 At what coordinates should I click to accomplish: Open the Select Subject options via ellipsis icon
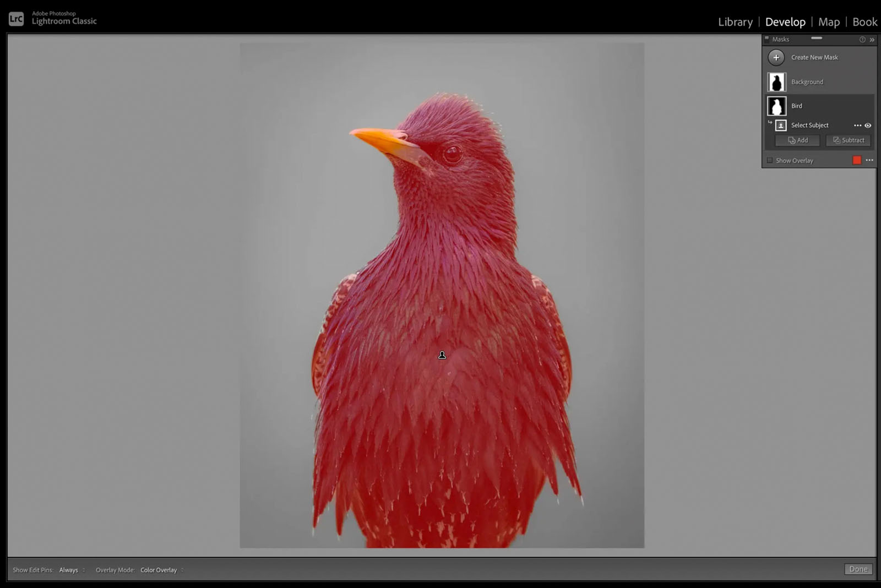coord(857,126)
